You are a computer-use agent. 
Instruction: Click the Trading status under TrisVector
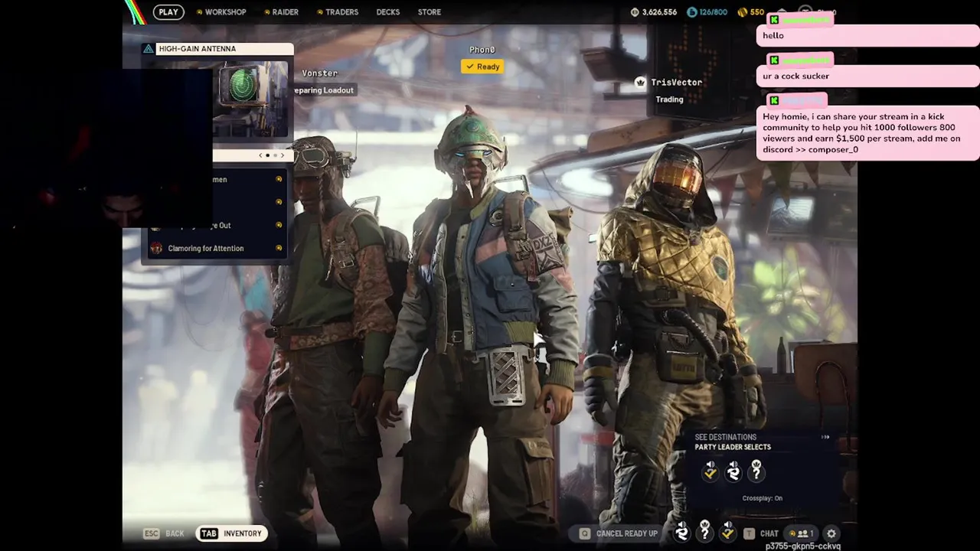tap(669, 99)
